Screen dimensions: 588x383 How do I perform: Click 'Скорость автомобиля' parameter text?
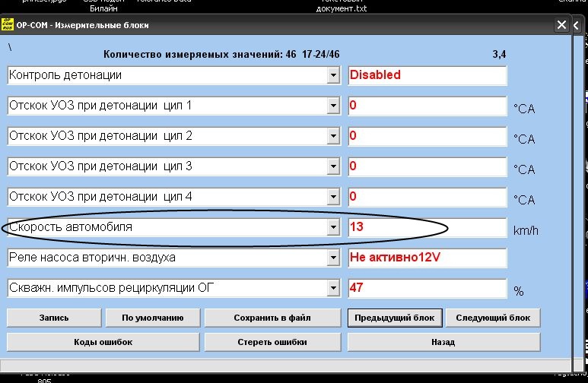tap(71, 227)
